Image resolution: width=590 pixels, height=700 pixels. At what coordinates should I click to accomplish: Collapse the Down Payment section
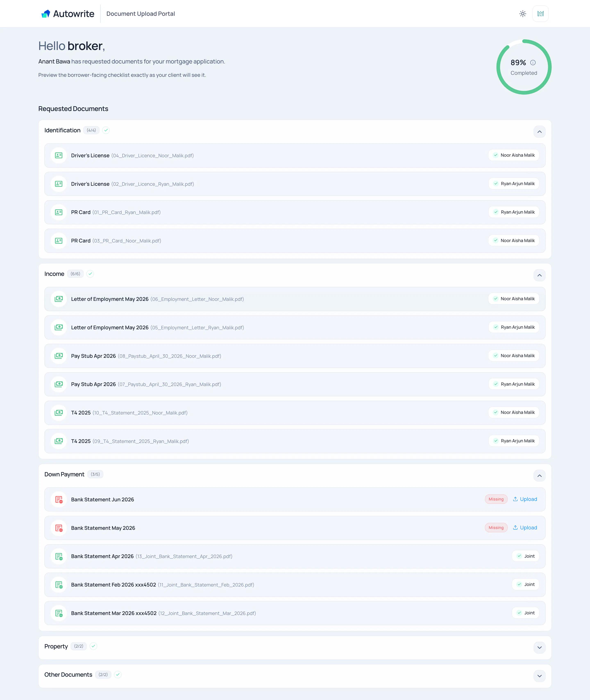tap(539, 476)
